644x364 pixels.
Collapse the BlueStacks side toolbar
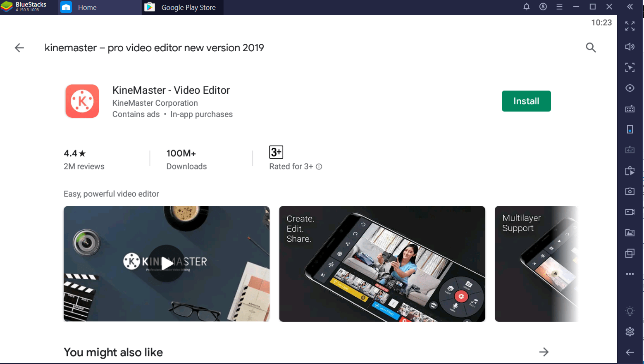pyautogui.click(x=630, y=7)
